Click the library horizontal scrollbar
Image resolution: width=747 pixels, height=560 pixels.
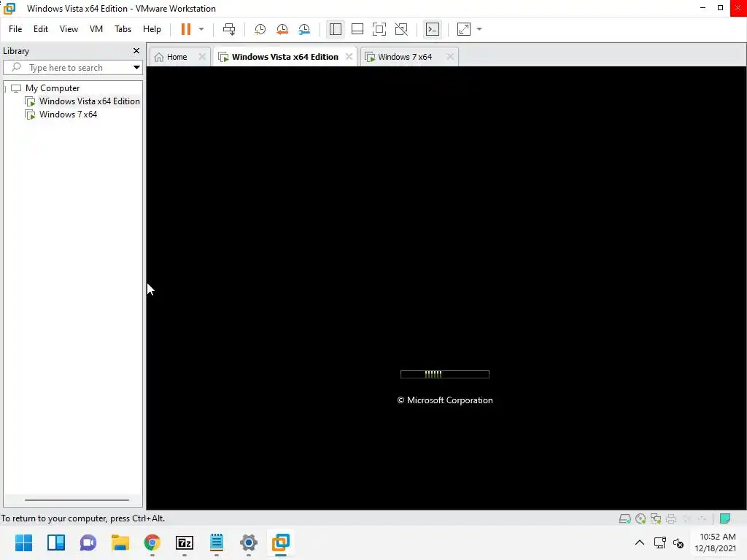pyautogui.click(x=77, y=500)
